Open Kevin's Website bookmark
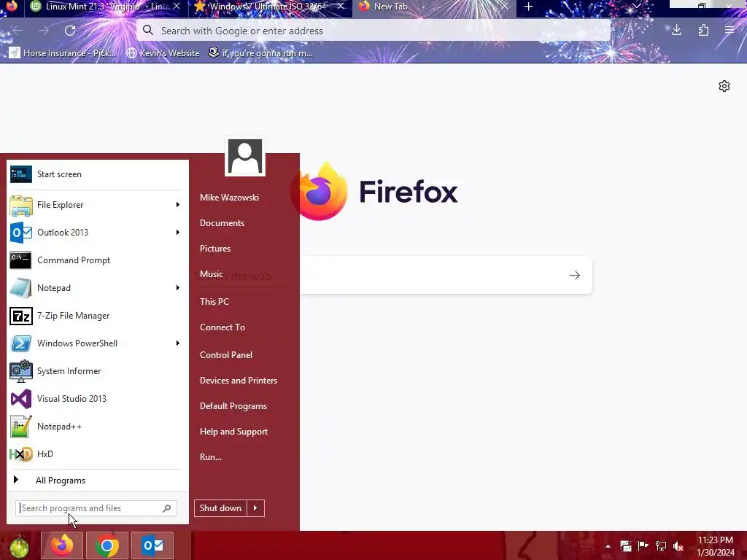747x560 pixels. tap(163, 52)
